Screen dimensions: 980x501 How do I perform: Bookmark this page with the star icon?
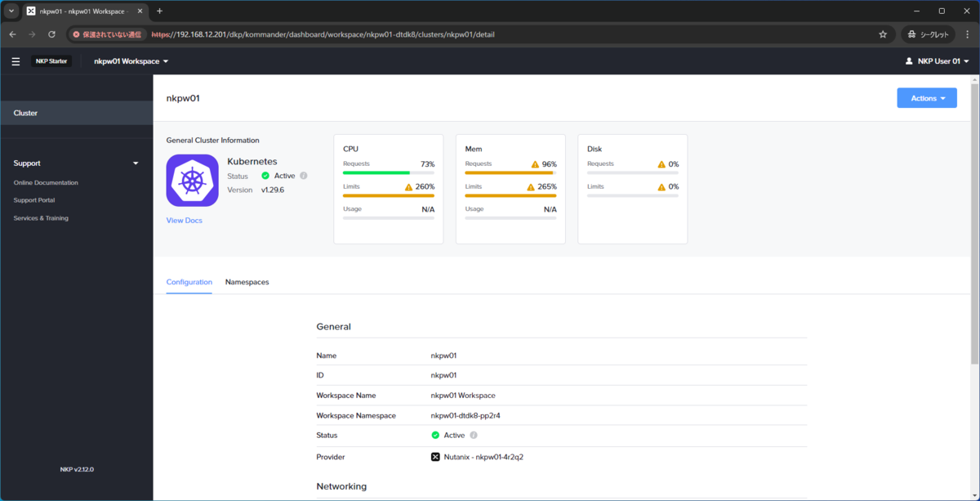coord(883,34)
